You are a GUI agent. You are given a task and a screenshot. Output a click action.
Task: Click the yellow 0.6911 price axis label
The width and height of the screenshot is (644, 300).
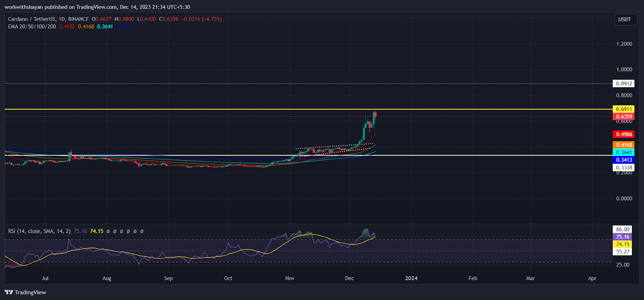[x=624, y=109]
